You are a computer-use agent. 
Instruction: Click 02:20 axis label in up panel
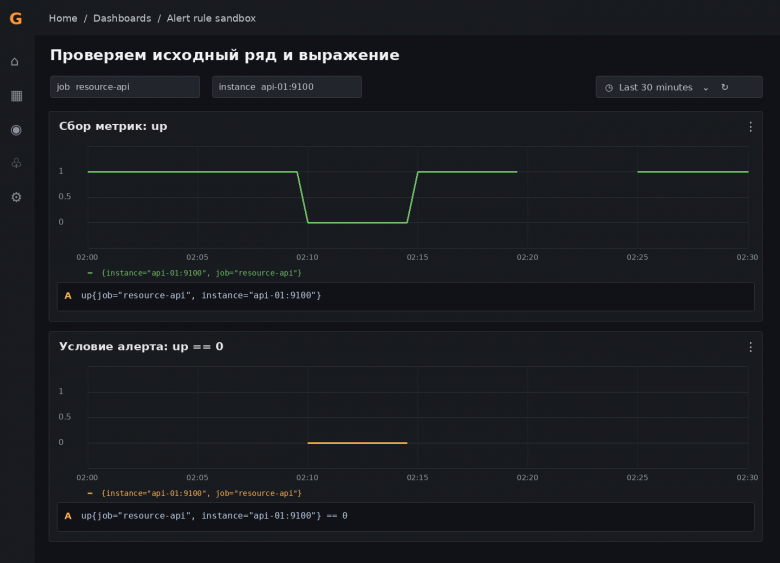click(527, 257)
